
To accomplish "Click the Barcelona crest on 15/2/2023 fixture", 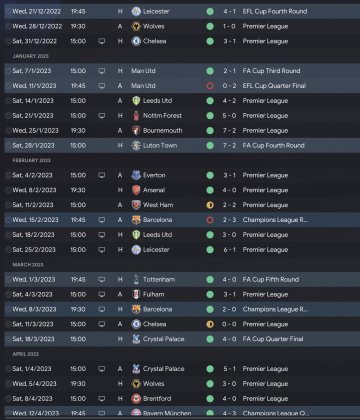I will 136,220.
